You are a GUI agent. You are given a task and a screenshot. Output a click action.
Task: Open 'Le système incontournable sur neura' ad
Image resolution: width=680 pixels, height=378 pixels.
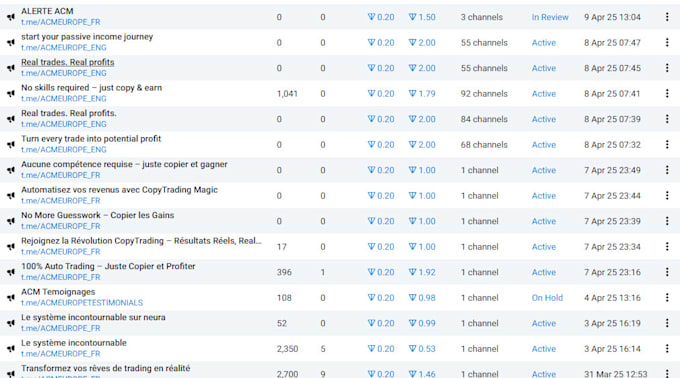tap(93, 317)
